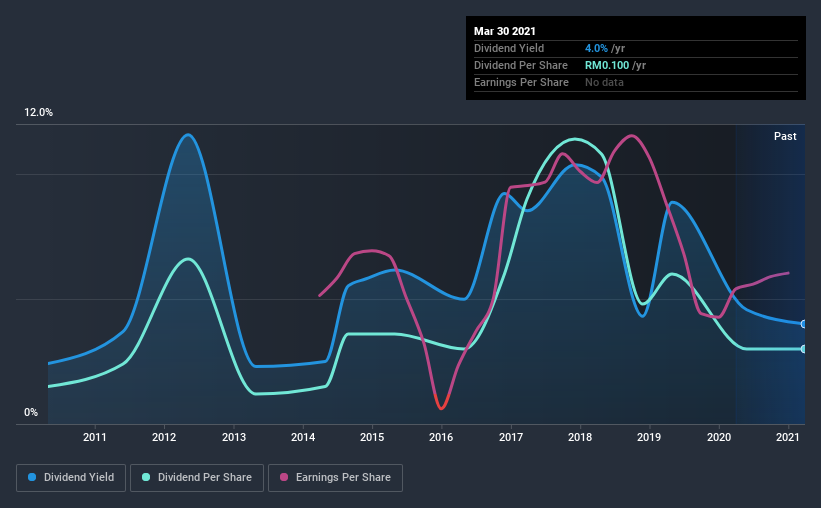Click the tooltip Dividend Yield row label
The image size is (821, 508).
tap(509, 48)
